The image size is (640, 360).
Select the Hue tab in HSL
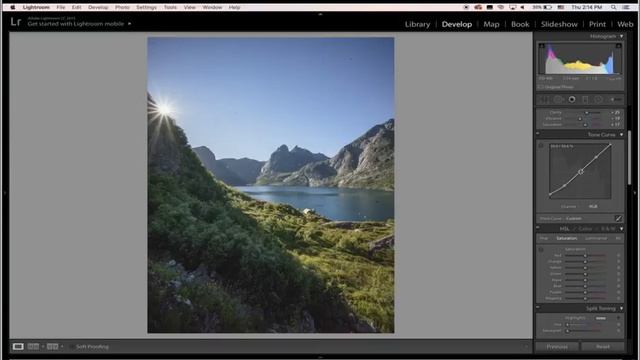pos(544,238)
